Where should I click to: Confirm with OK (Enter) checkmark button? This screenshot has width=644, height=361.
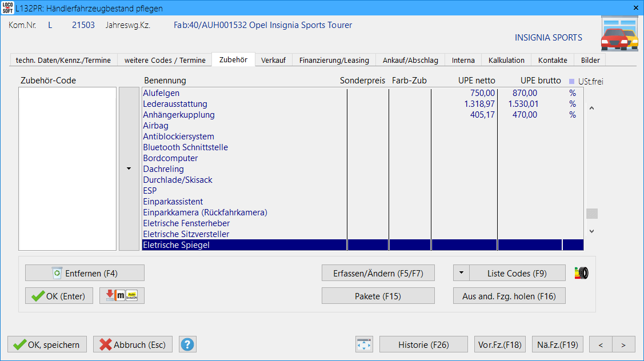coord(59,295)
